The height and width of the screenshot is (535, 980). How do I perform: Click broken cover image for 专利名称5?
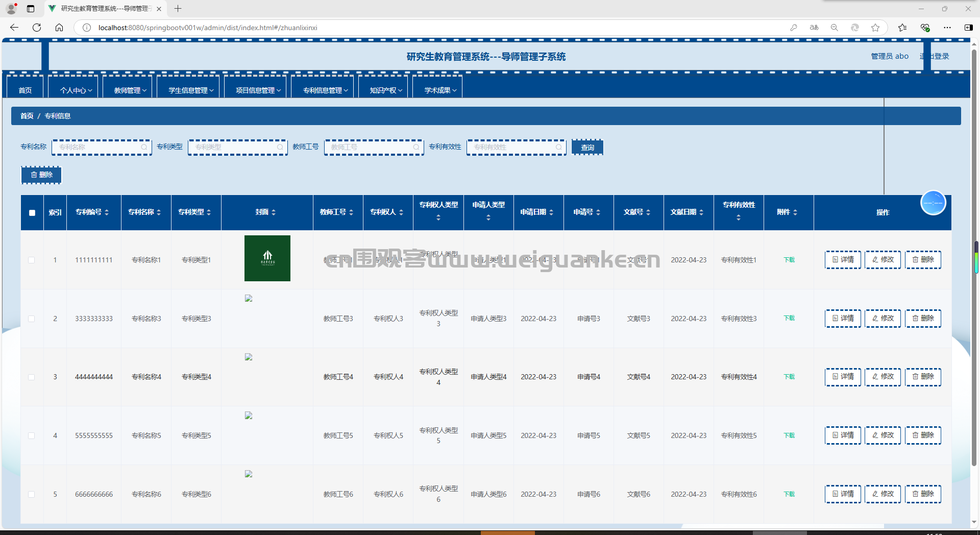249,416
